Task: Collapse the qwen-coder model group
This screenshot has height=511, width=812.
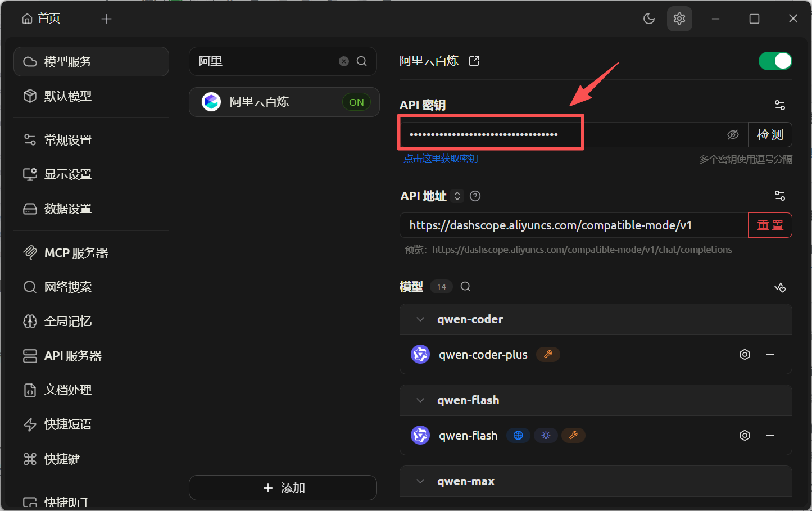Action: point(419,319)
